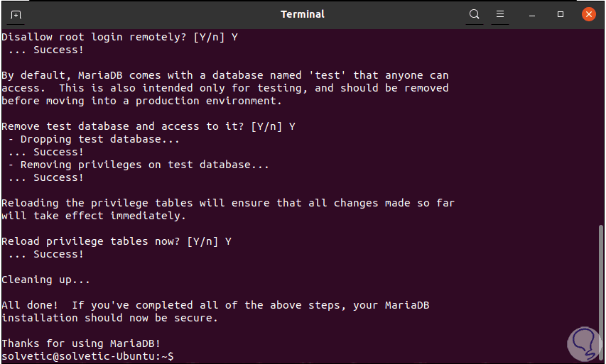Click the "By default, MariaDB comes" line

coord(224,75)
